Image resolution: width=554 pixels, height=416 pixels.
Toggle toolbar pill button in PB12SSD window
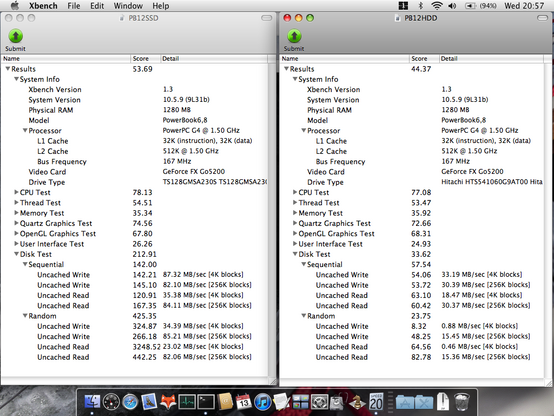[267, 18]
